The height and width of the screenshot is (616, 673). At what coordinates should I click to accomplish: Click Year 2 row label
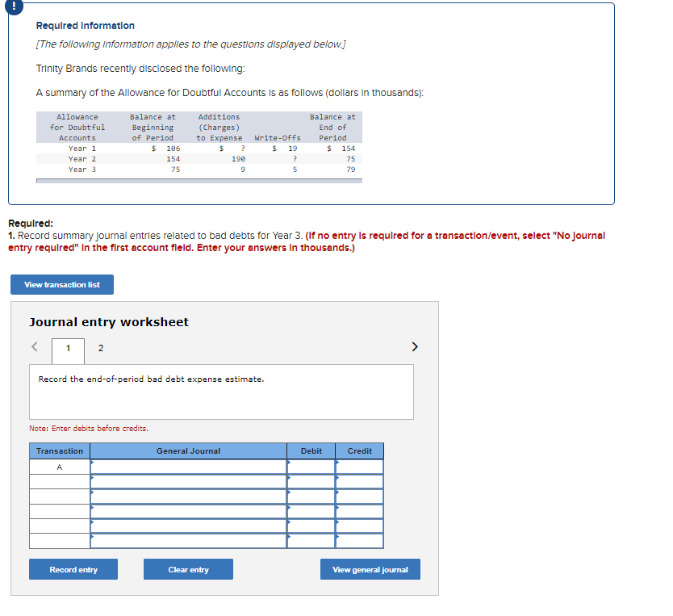click(82, 159)
